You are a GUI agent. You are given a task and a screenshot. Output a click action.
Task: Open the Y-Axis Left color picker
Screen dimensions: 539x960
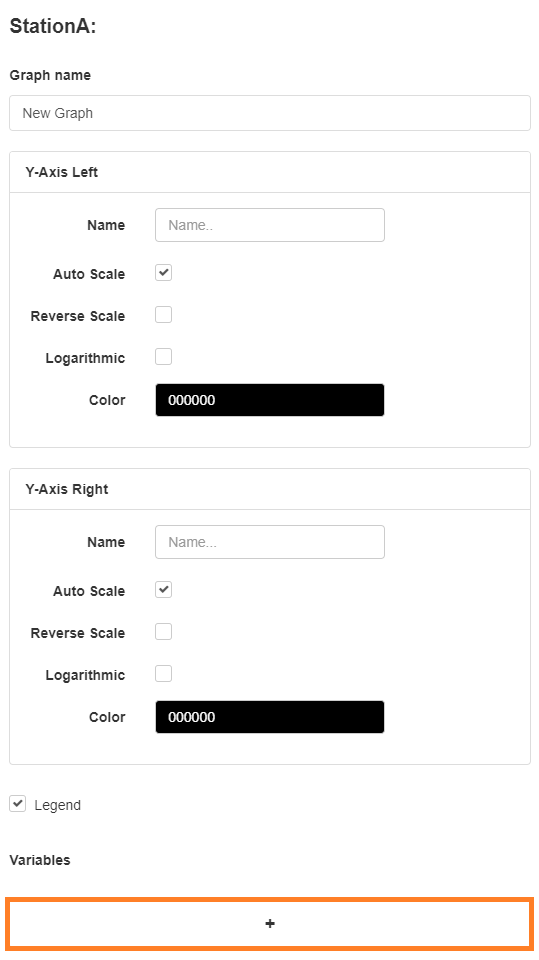click(x=270, y=400)
